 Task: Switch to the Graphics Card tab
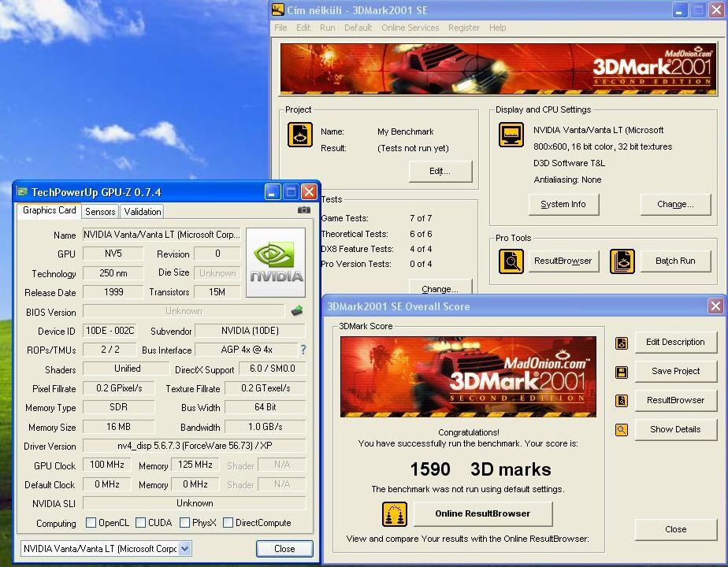49,210
